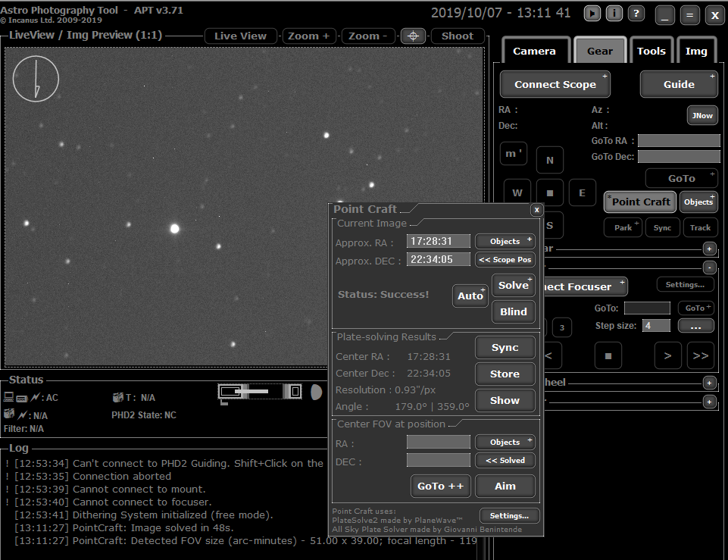Switch to the Tools tab
Image resolution: width=728 pixels, height=560 pixels.
pos(651,52)
